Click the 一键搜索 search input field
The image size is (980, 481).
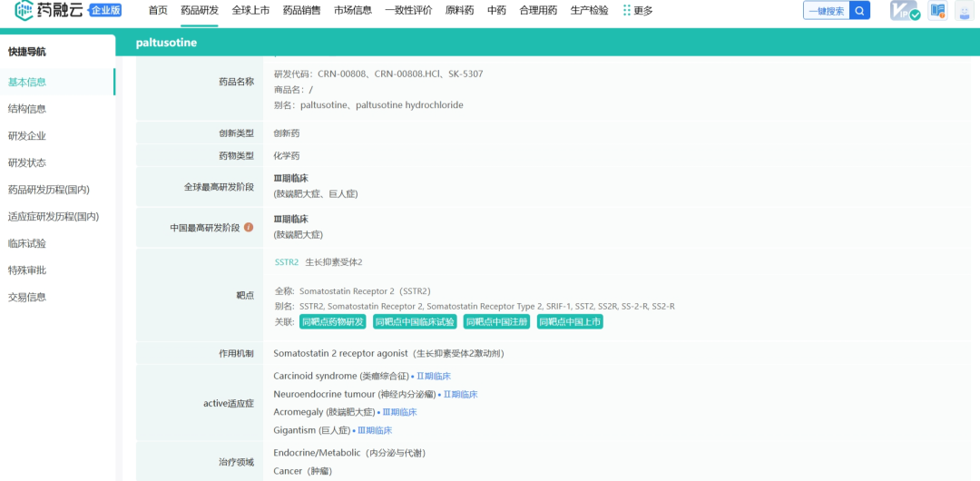tap(825, 11)
